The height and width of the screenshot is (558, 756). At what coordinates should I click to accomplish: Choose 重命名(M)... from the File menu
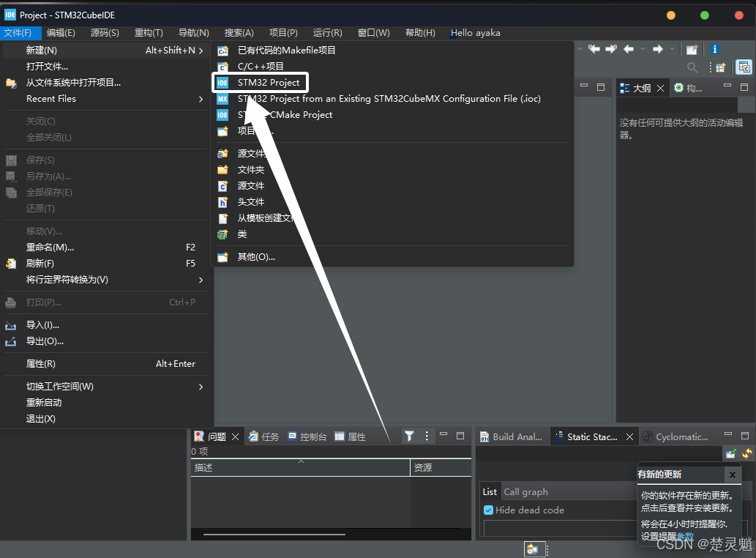(x=50, y=248)
